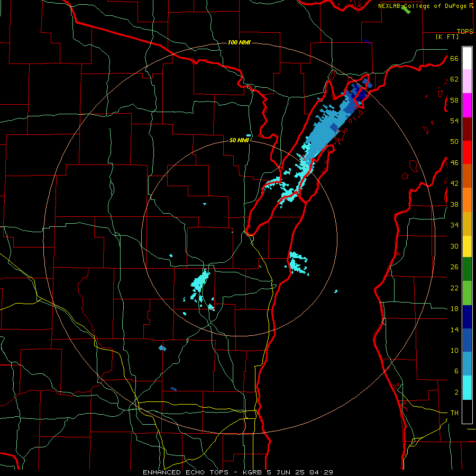The height and width of the screenshot is (476, 476).
Task: Click the cyan legend swatch
Action: coord(467,388)
